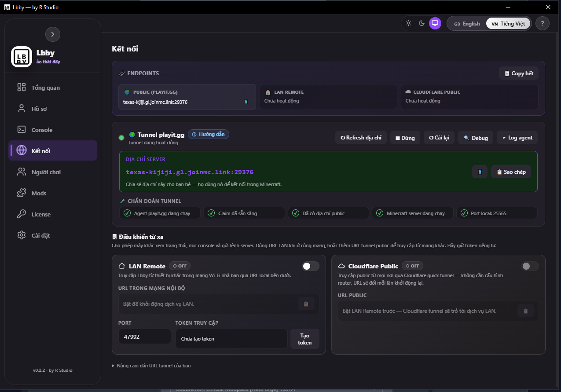The image size is (561, 392).
Task: Open Cài đặt settings page
Action: pos(53,235)
